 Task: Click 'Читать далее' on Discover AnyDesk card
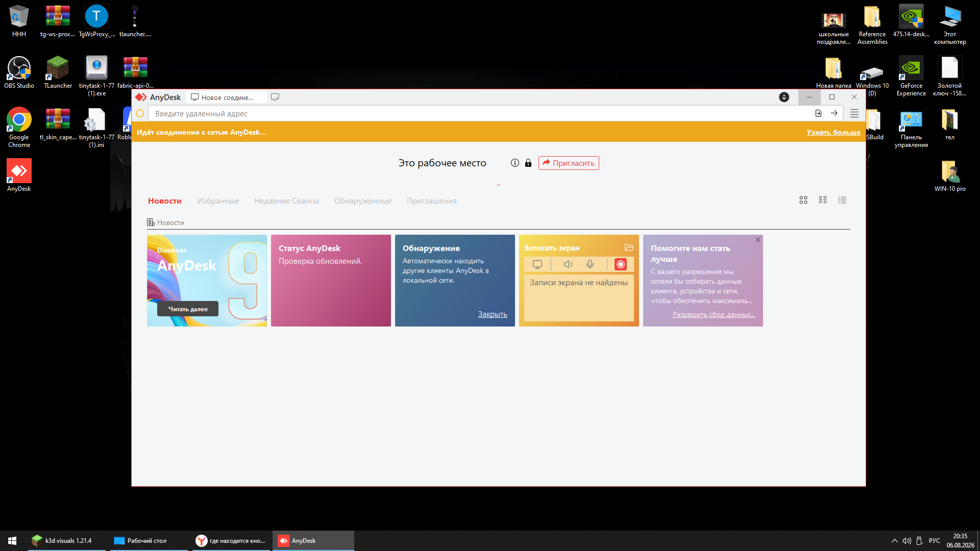point(188,309)
